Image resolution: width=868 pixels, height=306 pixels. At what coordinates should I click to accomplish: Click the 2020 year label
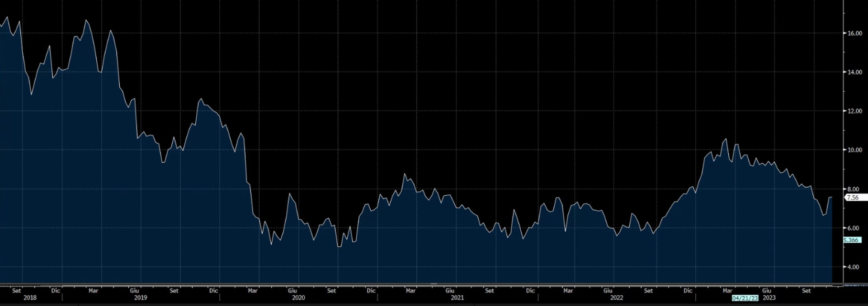tap(298, 298)
